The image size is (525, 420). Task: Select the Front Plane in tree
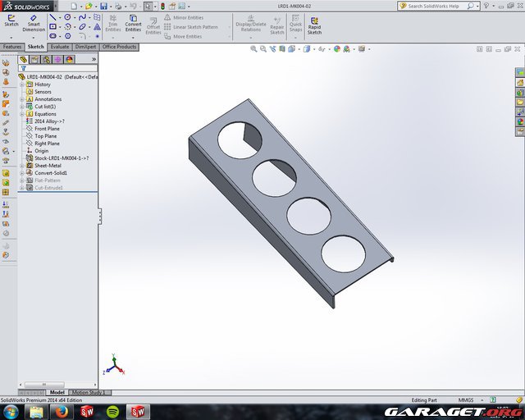[47, 129]
